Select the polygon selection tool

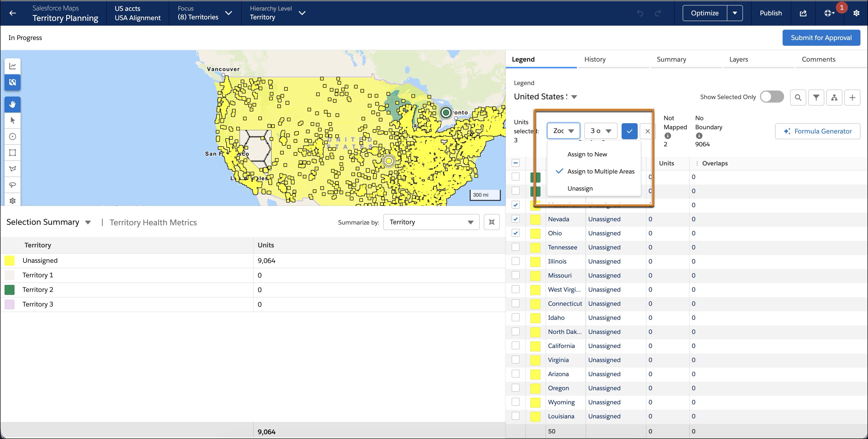(13, 169)
